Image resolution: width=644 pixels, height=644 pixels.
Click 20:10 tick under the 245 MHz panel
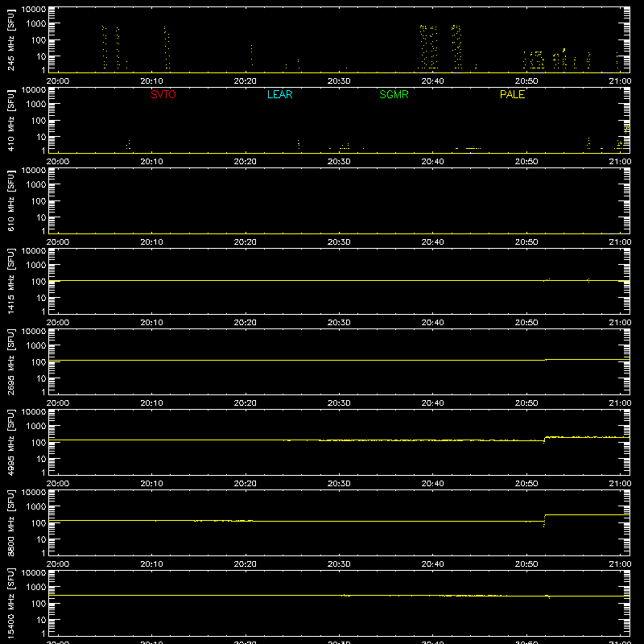[151, 81]
